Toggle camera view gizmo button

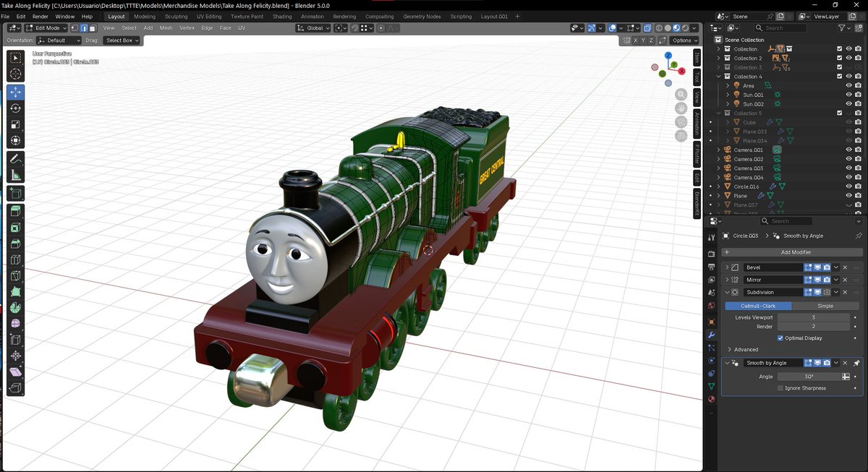(x=681, y=121)
